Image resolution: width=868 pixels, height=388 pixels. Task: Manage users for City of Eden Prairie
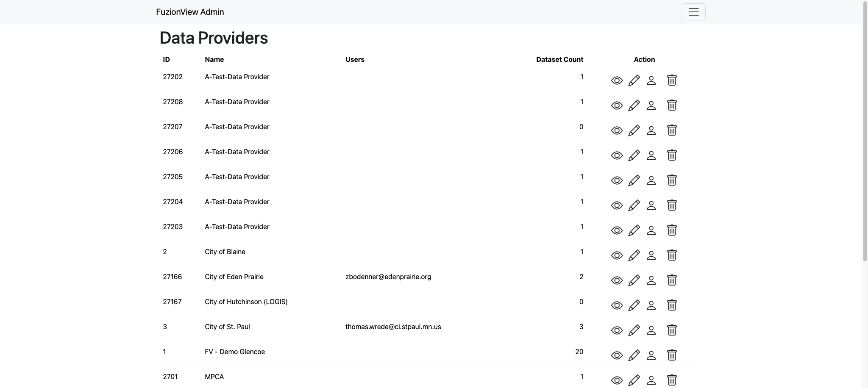click(x=651, y=280)
